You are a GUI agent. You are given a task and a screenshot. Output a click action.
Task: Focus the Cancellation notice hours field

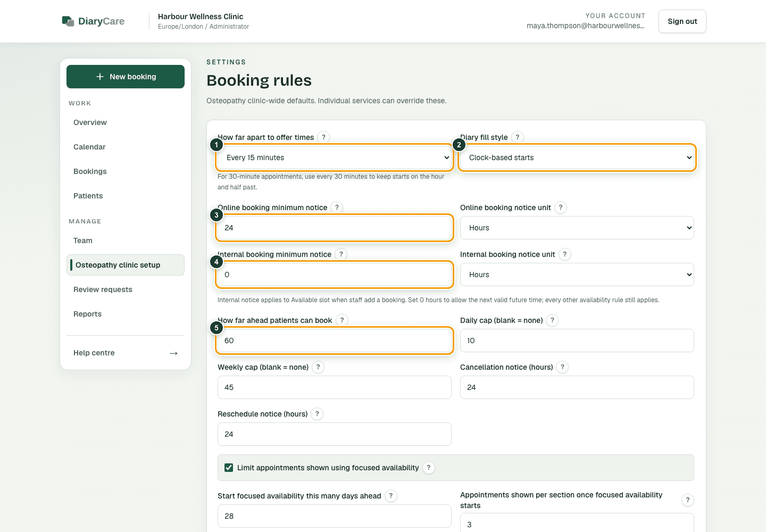[577, 387]
